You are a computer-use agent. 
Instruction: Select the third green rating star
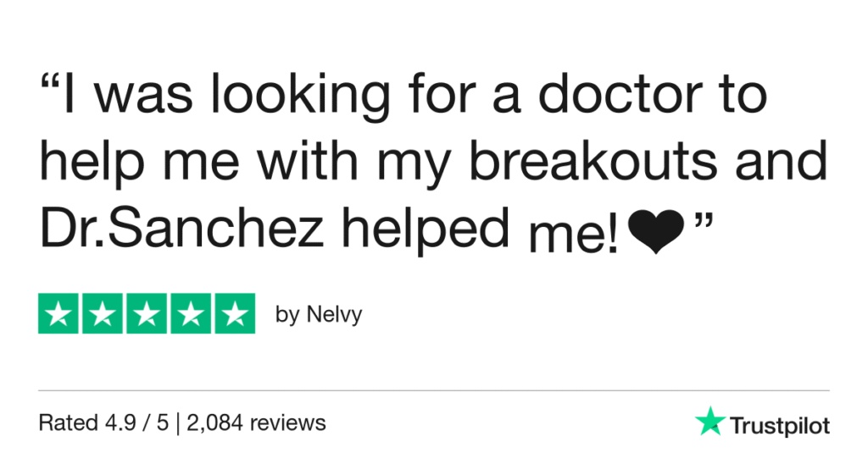147,314
